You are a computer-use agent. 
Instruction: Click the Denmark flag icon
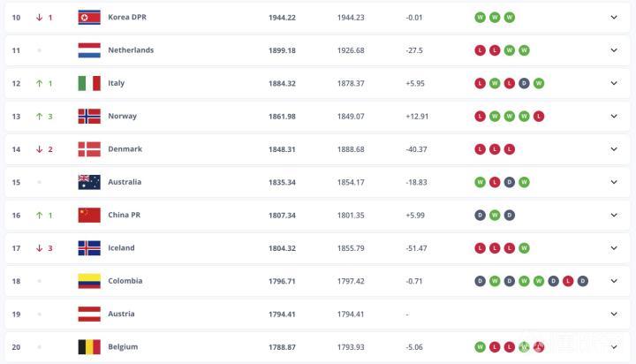click(89, 149)
